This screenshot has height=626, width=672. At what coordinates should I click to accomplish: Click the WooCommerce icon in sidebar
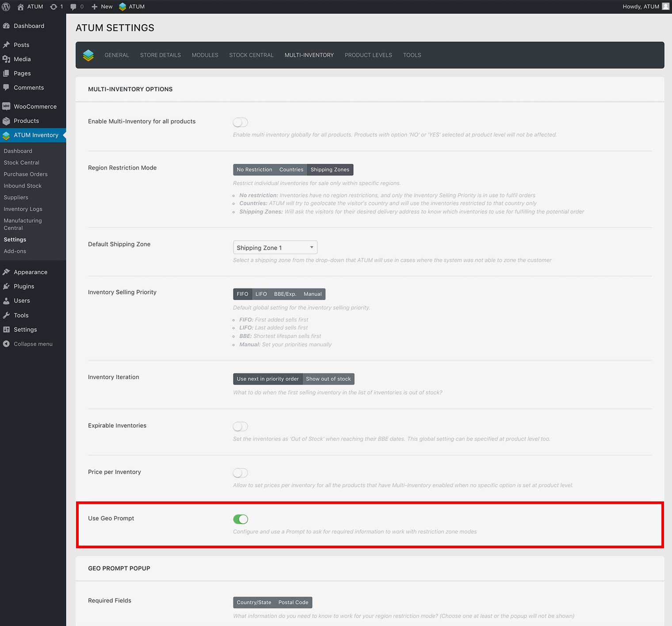tap(6, 106)
